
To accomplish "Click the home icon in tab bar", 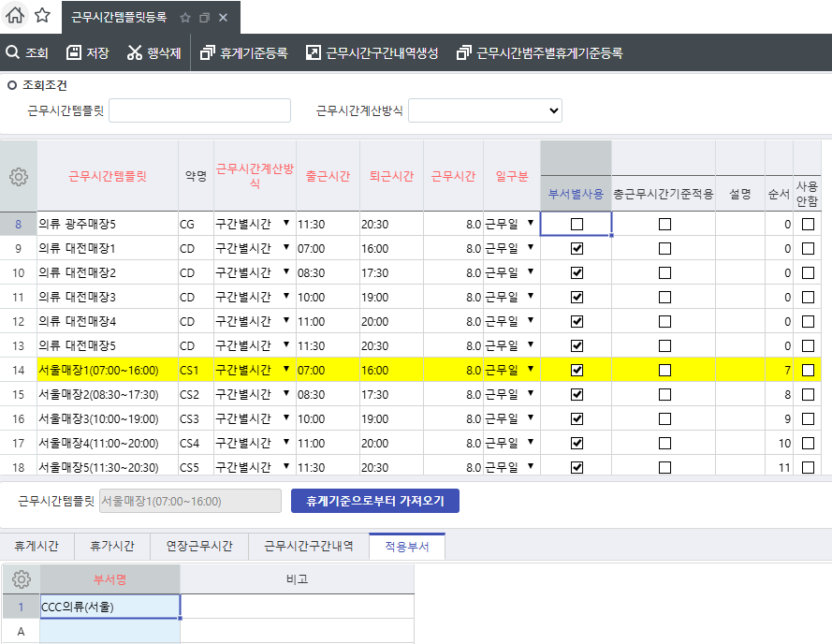I will [x=15, y=16].
